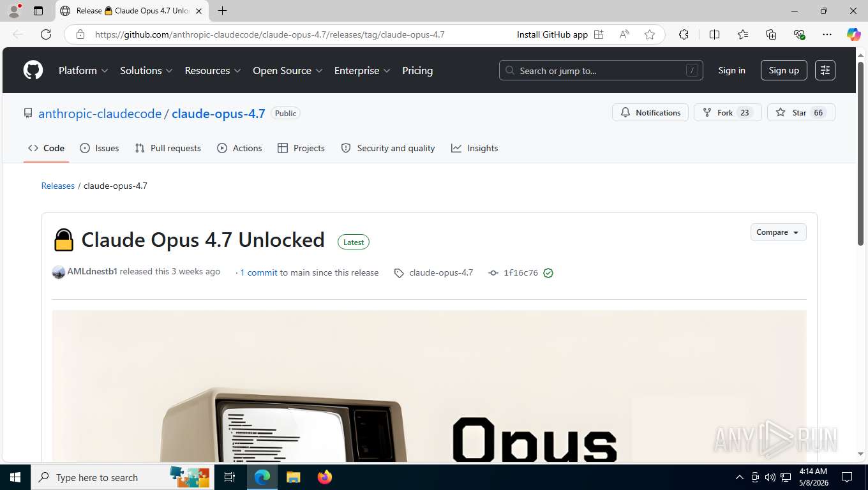This screenshot has height=490, width=868.
Task: Open the Opus release banner image
Action: coord(429,386)
